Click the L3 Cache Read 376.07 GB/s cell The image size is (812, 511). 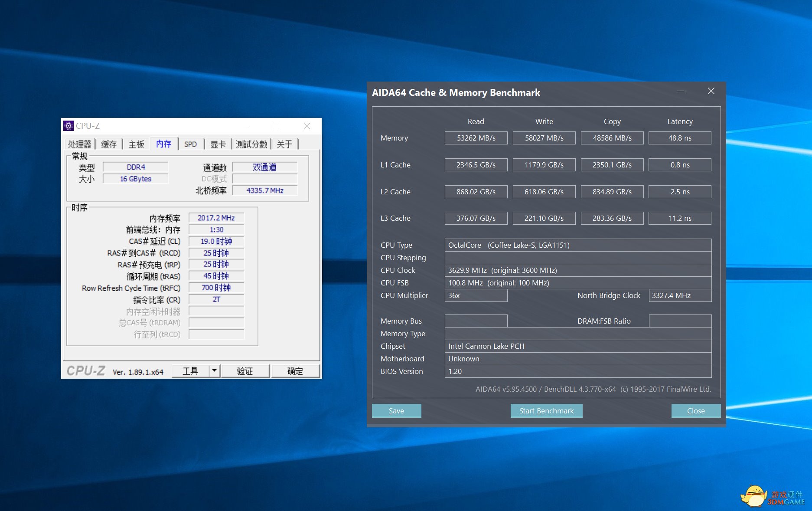pos(476,218)
